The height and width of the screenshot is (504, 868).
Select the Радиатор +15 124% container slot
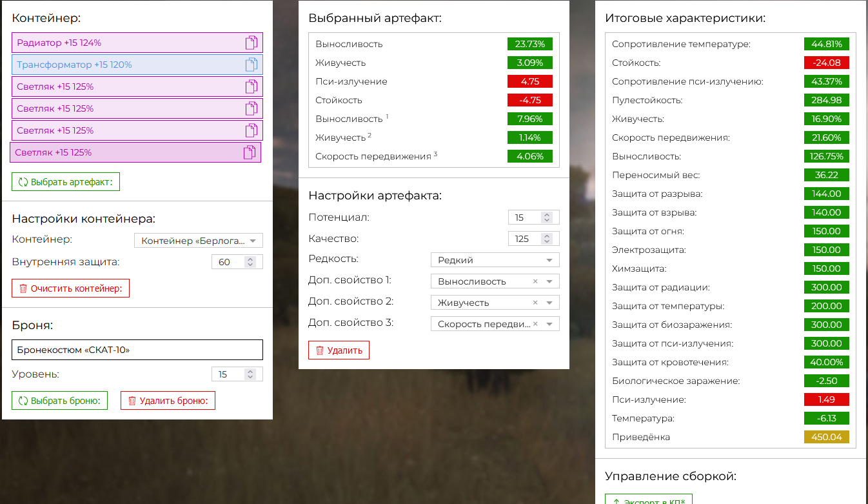(x=137, y=43)
